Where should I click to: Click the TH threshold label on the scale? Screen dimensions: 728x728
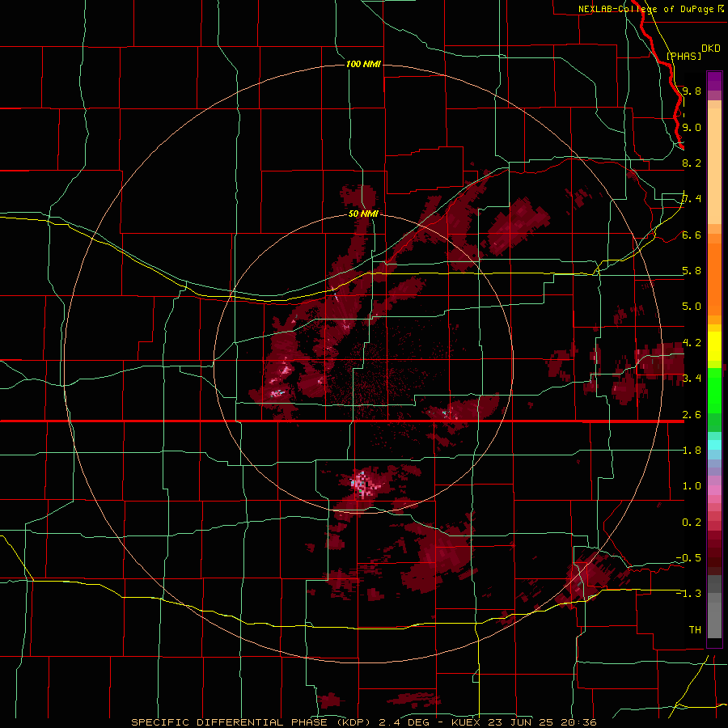[x=695, y=630]
